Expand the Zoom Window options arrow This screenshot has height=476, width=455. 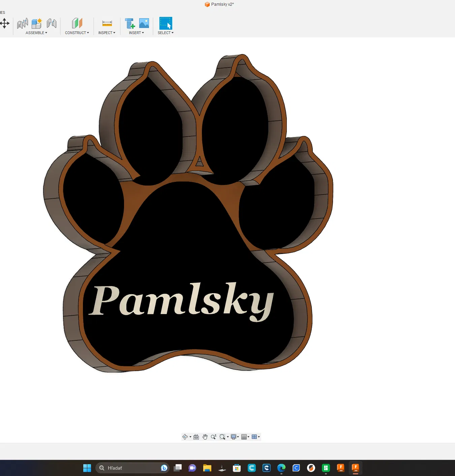click(228, 437)
